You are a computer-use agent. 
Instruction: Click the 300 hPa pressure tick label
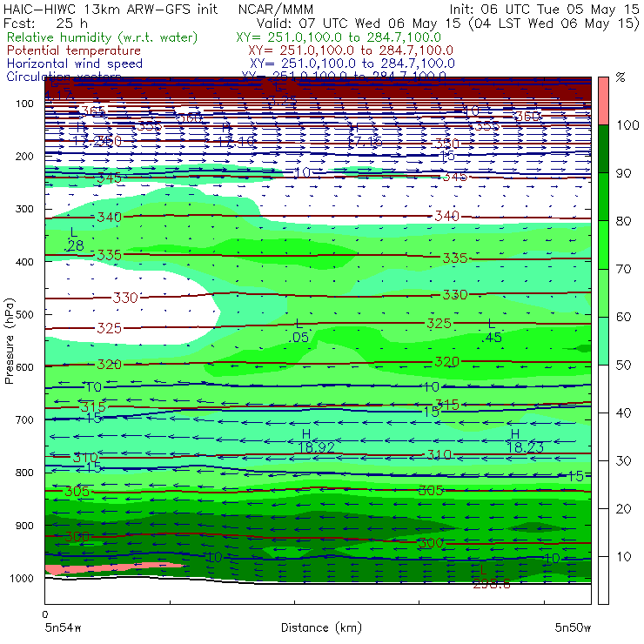pos(24,209)
